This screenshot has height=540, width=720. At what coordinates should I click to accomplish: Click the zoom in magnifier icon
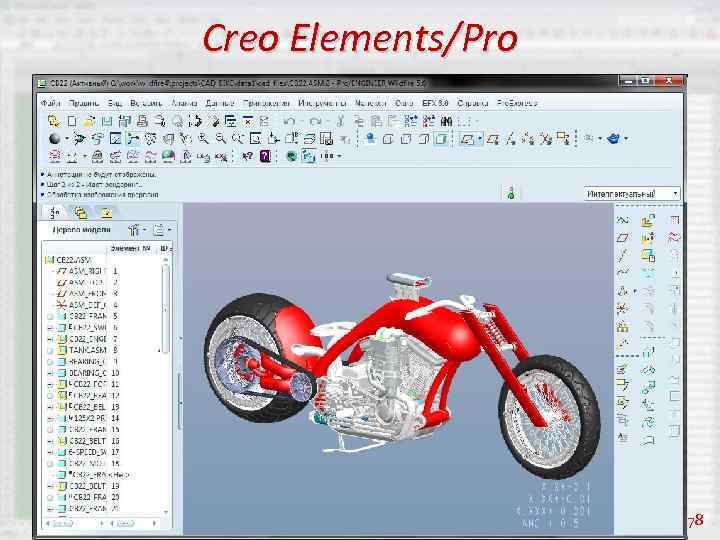[203, 138]
